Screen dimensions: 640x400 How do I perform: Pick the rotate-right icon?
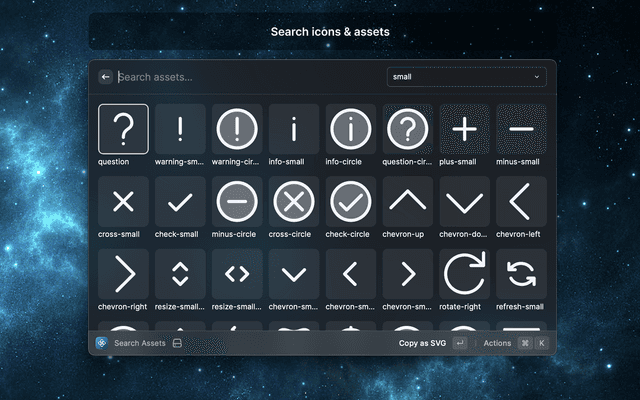(x=465, y=273)
